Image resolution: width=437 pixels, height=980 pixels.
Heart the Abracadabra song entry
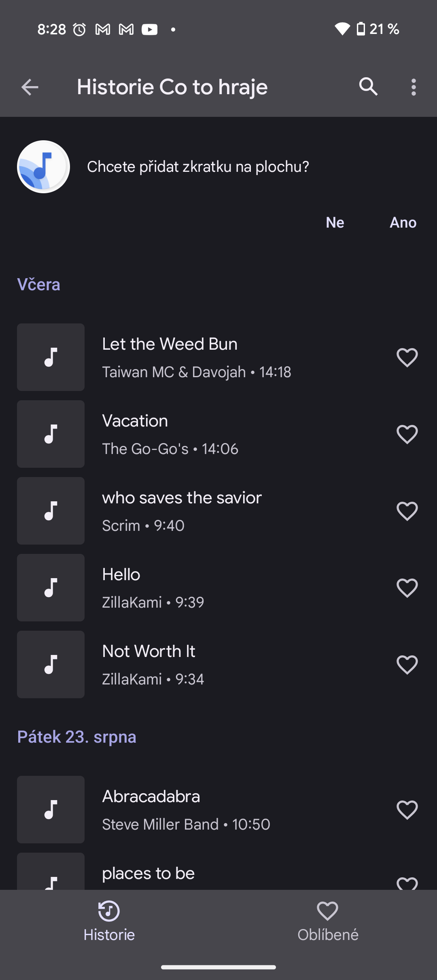(x=407, y=810)
